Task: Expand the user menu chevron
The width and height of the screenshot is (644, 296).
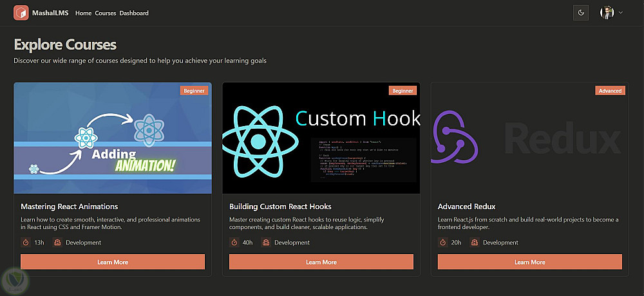Action: pos(621,12)
